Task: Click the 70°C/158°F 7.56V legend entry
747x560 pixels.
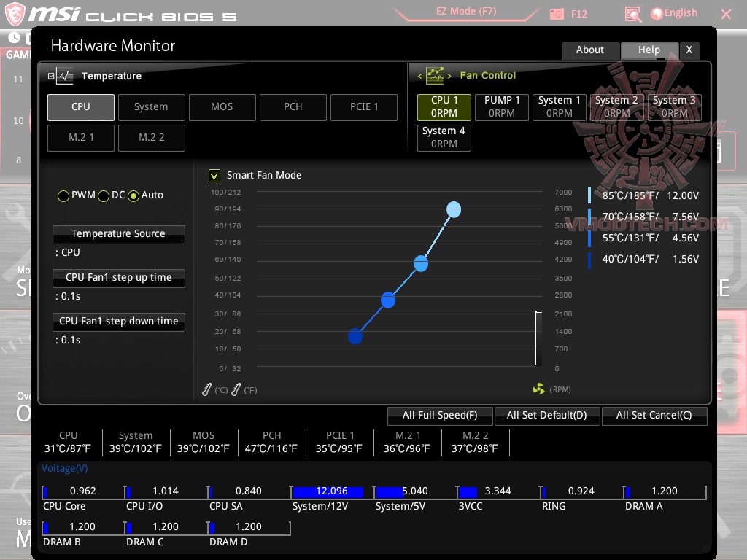Action: [x=644, y=217]
